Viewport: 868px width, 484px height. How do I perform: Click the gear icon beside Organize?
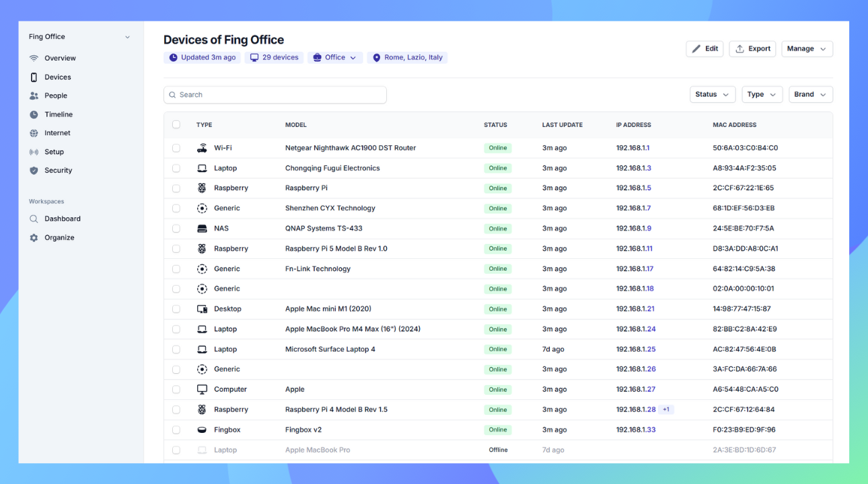[34, 238]
